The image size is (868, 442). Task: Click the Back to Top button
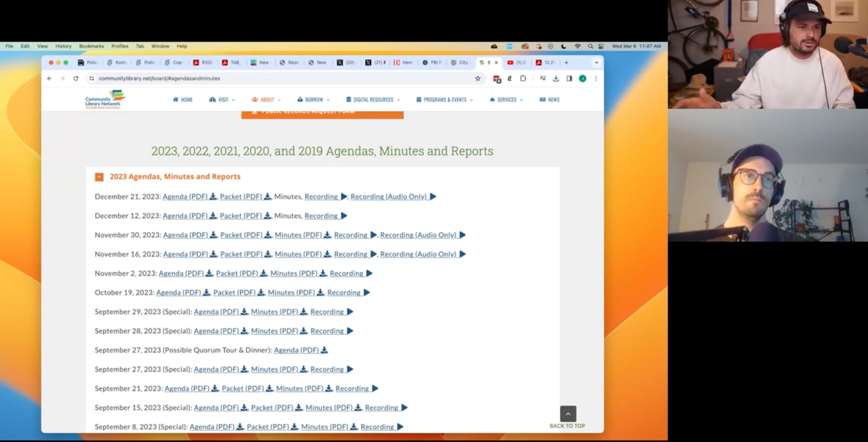click(568, 414)
